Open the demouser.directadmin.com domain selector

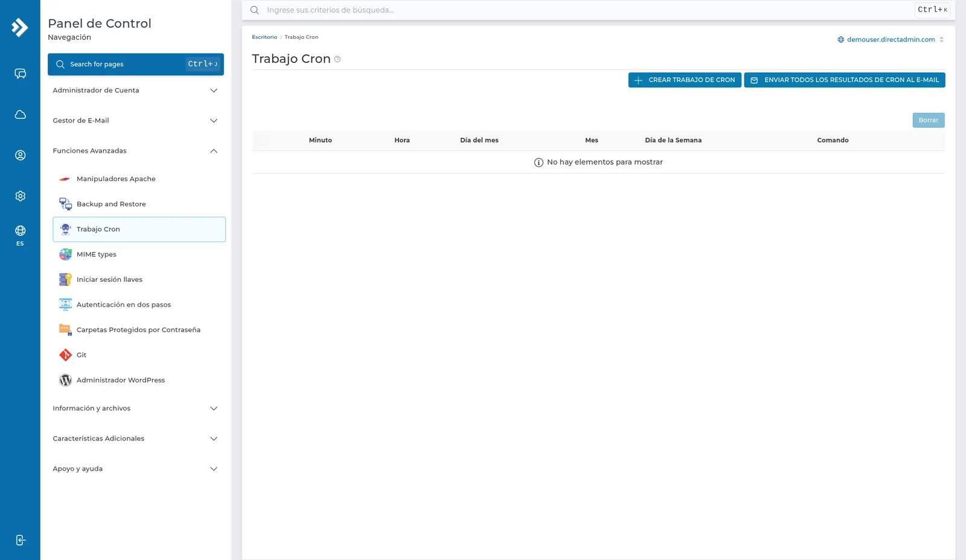[x=891, y=40]
